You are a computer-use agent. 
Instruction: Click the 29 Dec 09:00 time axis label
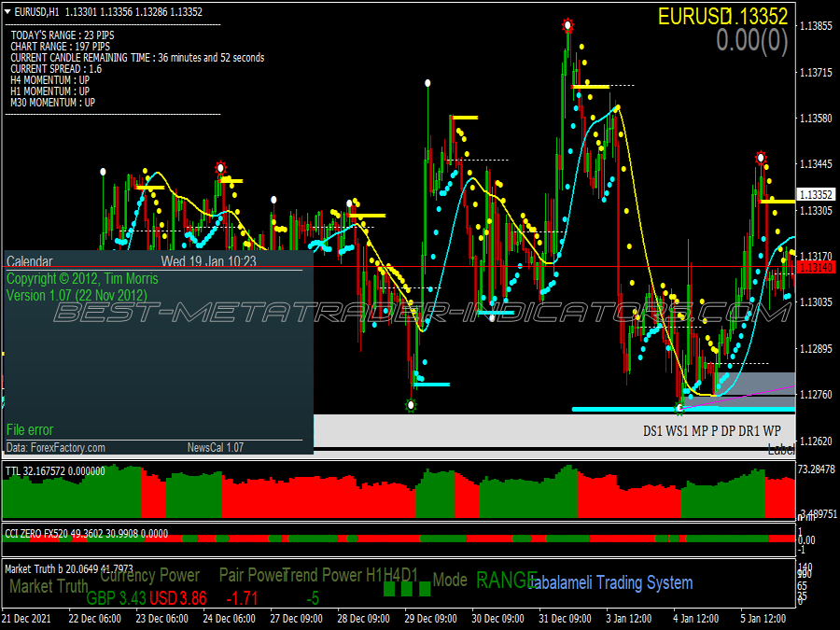[x=431, y=618]
